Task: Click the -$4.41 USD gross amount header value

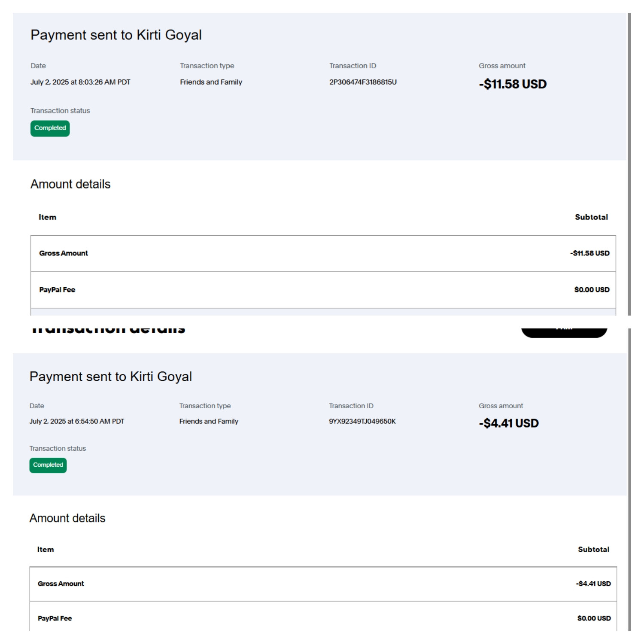Action: (x=509, y=423)
